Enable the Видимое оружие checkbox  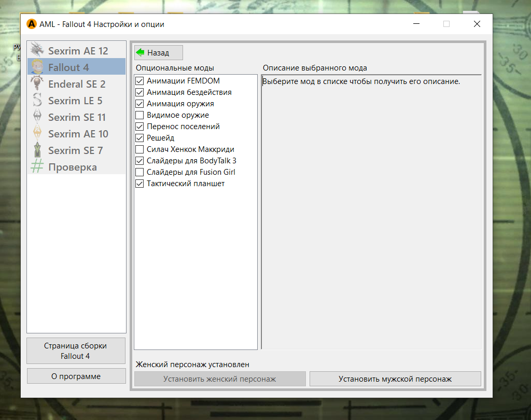(139, 115)
